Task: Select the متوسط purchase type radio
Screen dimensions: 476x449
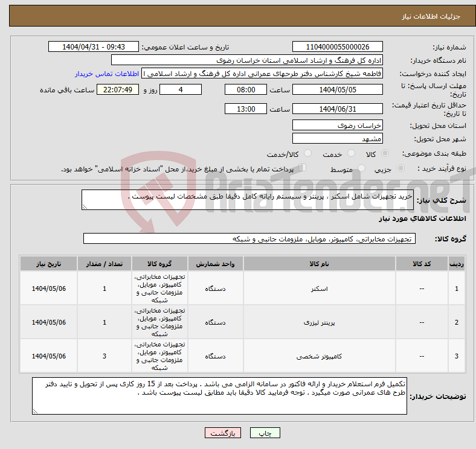Action: 361,168
